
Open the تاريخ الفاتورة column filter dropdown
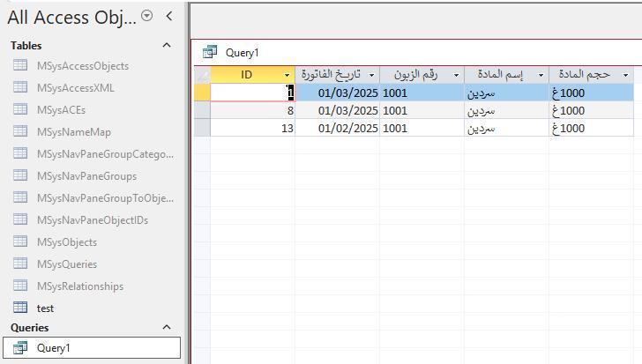point(372,75)
